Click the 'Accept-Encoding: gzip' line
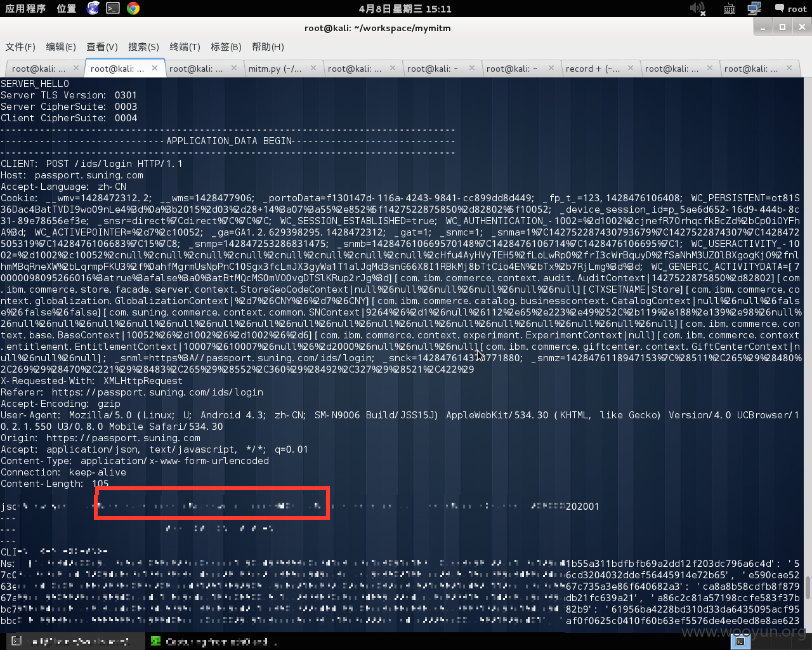Screen dimensions: 812x650 (x=60, y=404)
